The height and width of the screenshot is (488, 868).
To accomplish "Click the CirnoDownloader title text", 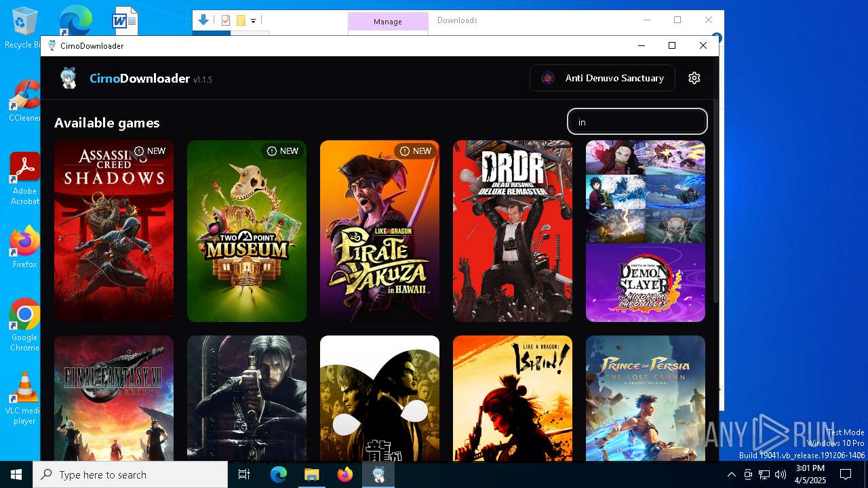I will 140,79.
